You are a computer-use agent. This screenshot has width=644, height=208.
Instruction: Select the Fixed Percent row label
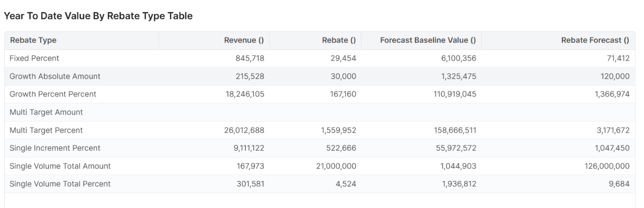pyautogui.click(x=34, y=58)
